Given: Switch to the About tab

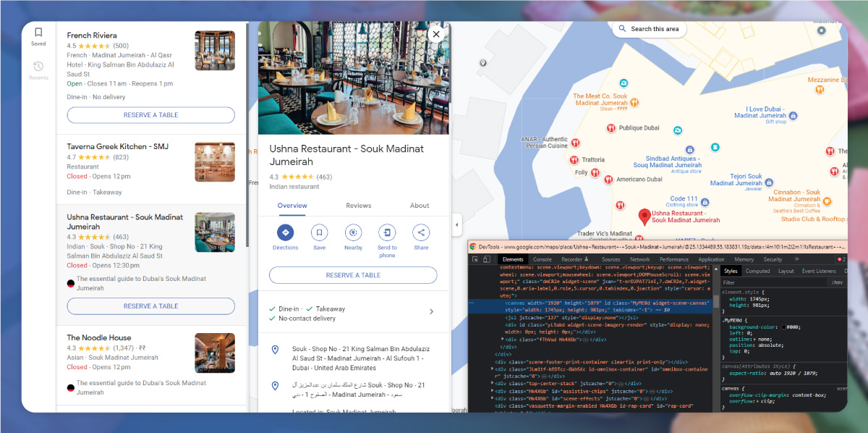Looking at the screenshot, I should [420, 206].
